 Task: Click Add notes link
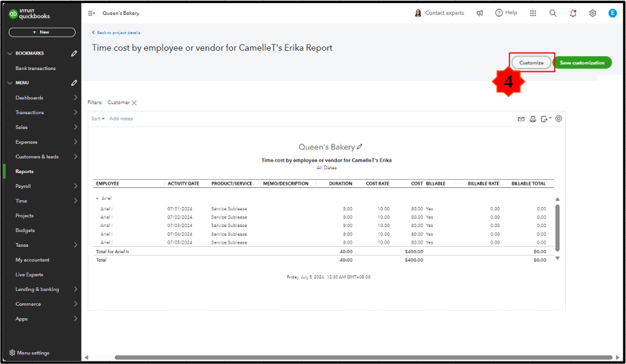tap(121, 118)
